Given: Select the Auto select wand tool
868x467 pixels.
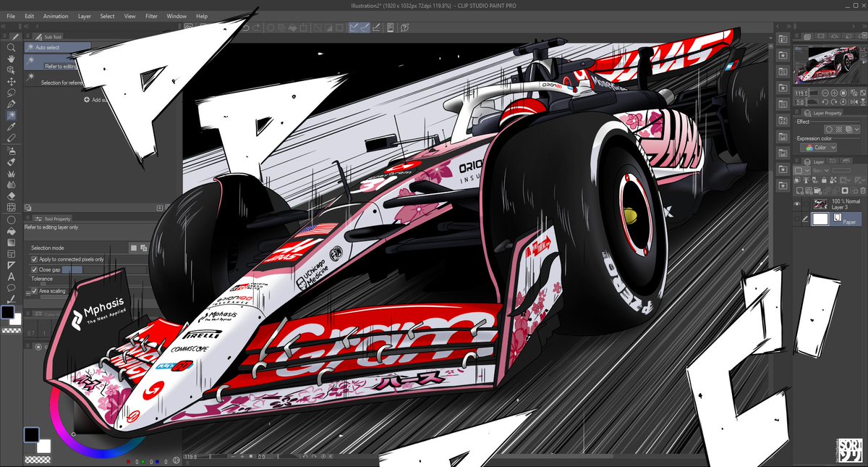Looking at the screenshot, I should coord(11,115).
